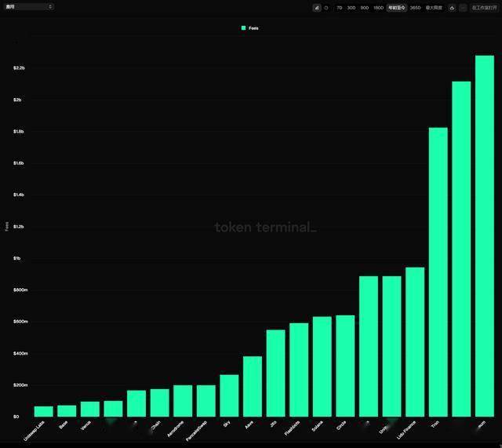Click the Sky bar
Viewport: 502px width, 448px height.
pyautogui.click(x=229, y=395)
